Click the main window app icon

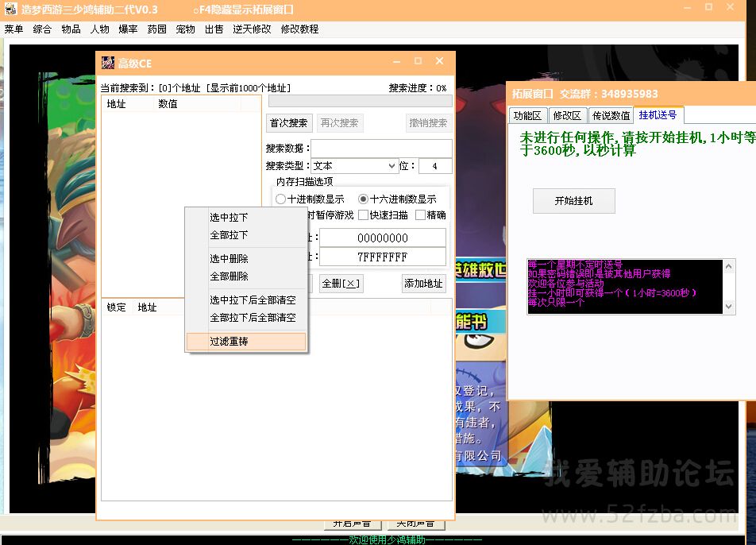click(x=10, y=9)
